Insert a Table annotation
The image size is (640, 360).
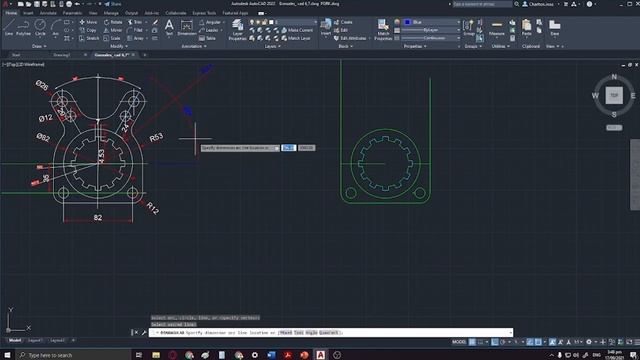click(207, 38)
